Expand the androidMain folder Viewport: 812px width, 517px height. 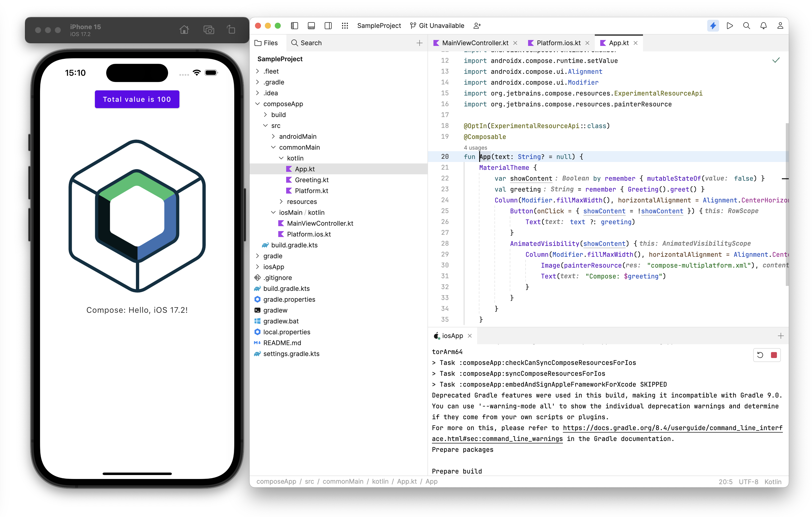[x=274, y=137]
